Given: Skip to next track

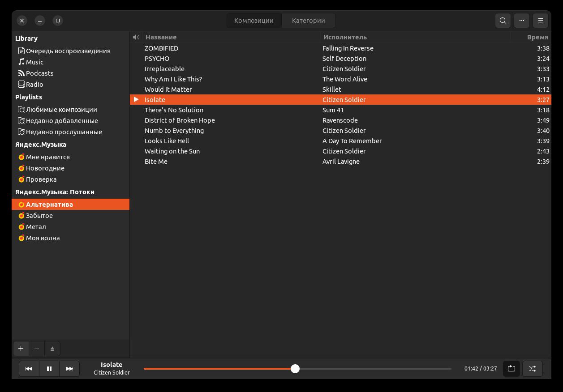Looking at the screenshot, I should tap(69, 369).
